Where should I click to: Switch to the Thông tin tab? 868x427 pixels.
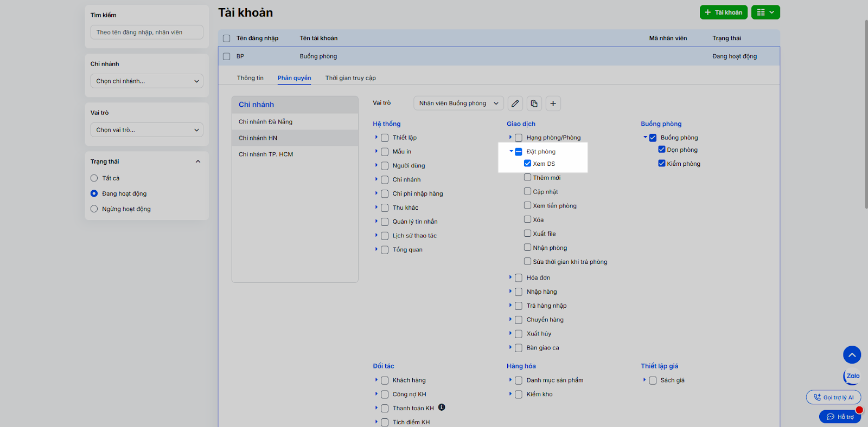[250, 78]
